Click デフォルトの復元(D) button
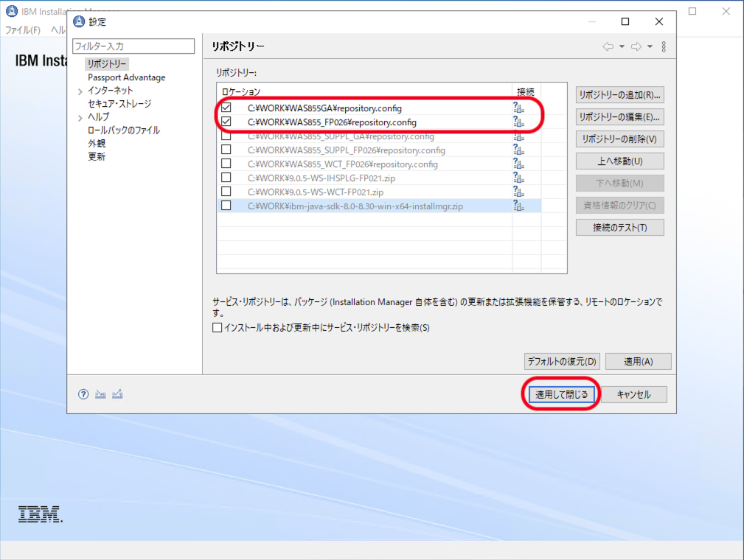This screenshot has width=744, height=560. click(562, 361)
